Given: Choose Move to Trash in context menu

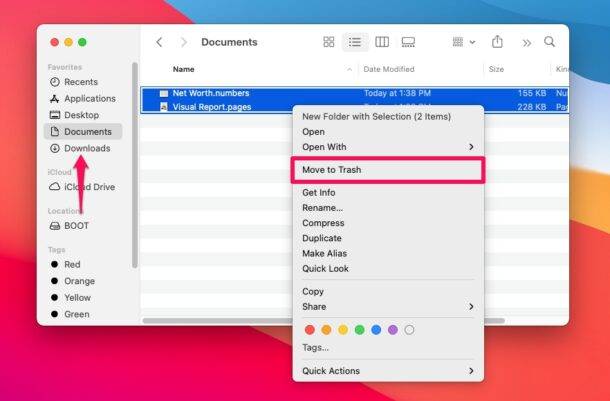Looking at the screenshot, I should (332, 170).
